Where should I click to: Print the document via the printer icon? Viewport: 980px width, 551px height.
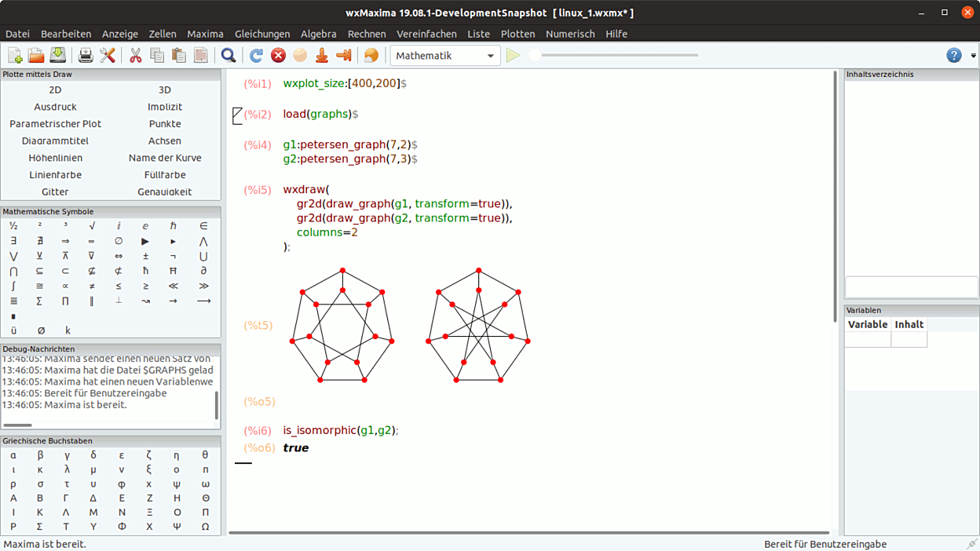point(86,56)
